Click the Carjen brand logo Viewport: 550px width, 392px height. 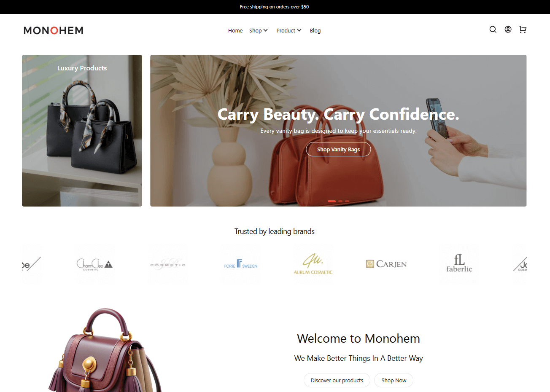tap(386, 264)
